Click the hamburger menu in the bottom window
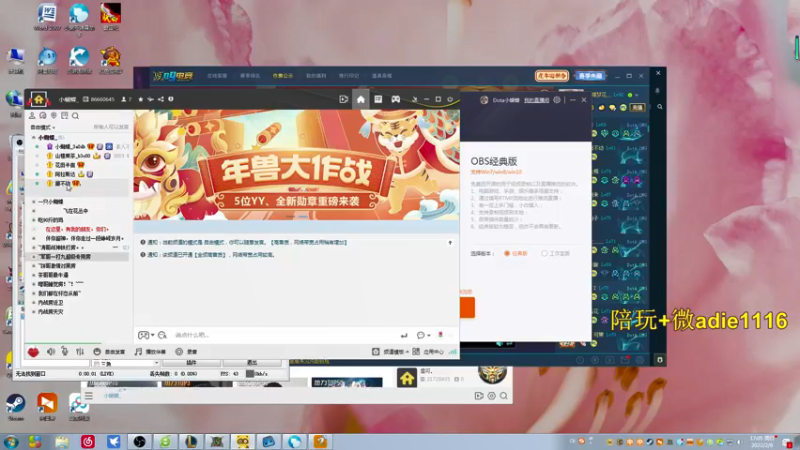Viewport: 800px width, 450px height. [x=89, y=395]
